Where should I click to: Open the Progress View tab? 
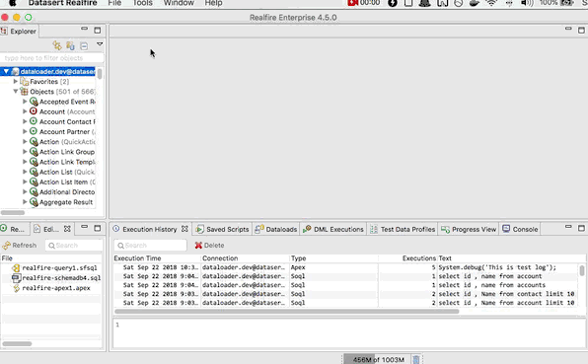[469, 229]
